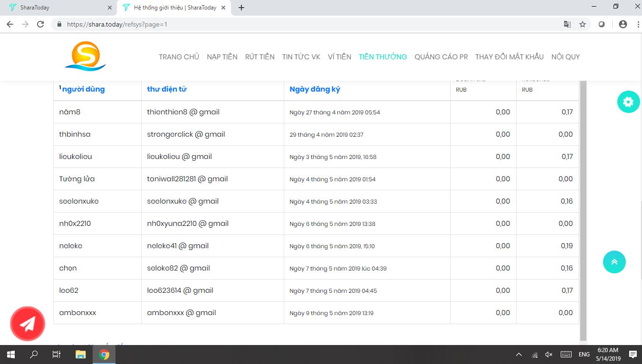
Task: Click the email thienthien8 @ gmail
Action: (x=183, y=112)
